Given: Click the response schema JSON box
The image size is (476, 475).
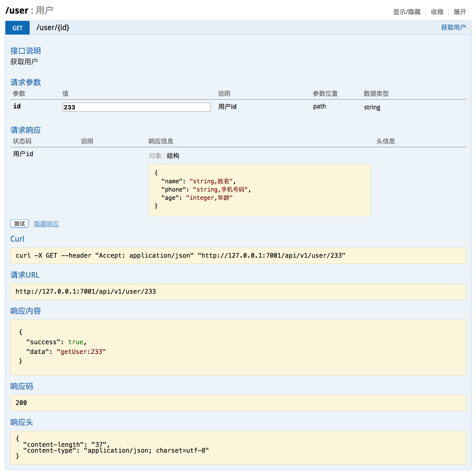Looking at the screenshot, I should 259,190.
